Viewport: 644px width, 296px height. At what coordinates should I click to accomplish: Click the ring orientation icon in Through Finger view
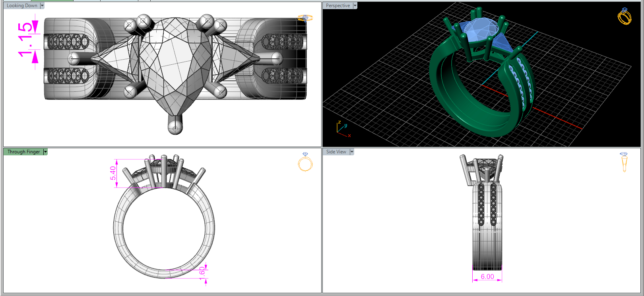tap(305, 162)
